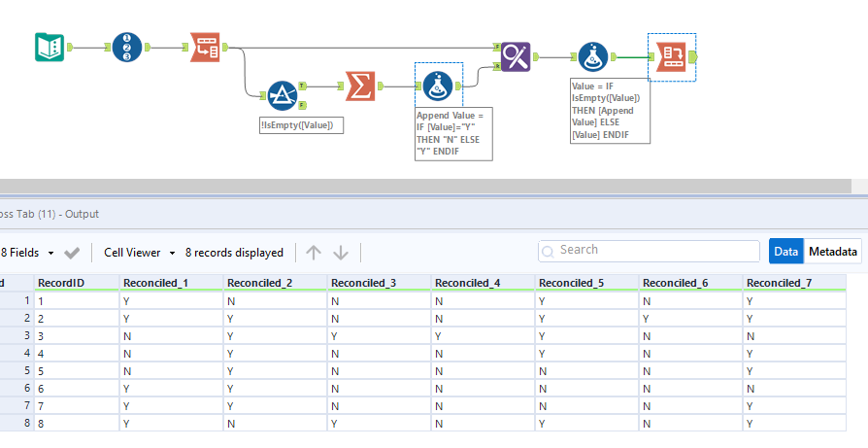Open the 8 Fields dropdown
Image resolution: width=868 pixels, height=448 pixels.
[x=27, y=253]
